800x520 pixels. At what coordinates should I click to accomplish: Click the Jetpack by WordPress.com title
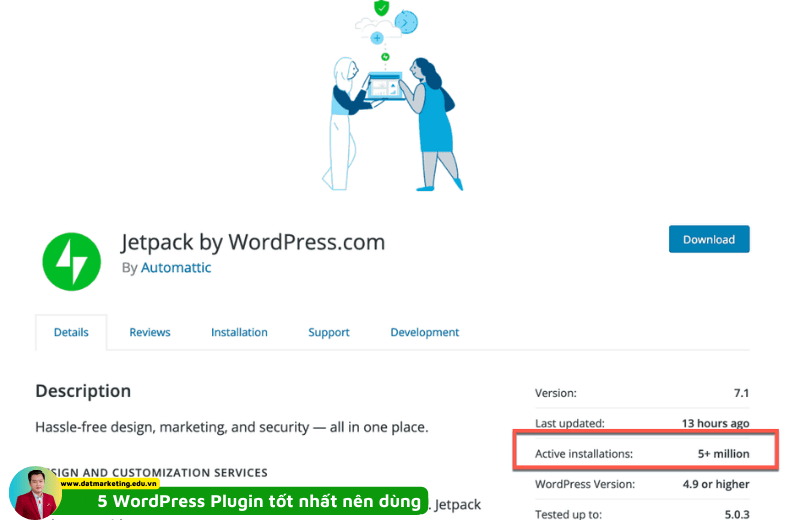tap(253, 242)
